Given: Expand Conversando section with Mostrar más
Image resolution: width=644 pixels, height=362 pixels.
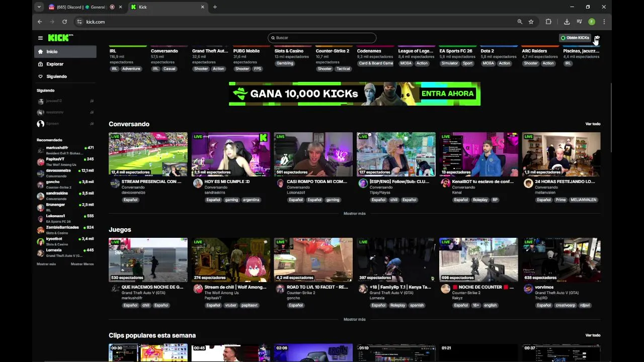Looking at the screenshot, I should pyautogui.click(x=355, y=214).
